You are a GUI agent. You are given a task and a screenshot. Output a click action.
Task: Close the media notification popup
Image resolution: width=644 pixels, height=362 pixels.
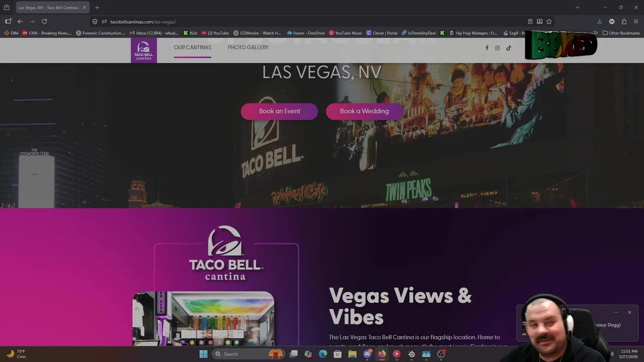tap(629, 312)
